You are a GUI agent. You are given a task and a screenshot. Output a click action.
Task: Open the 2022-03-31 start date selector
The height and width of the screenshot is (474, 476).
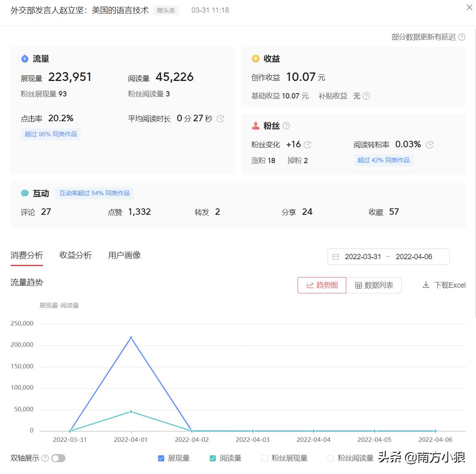tap(363, 256)
